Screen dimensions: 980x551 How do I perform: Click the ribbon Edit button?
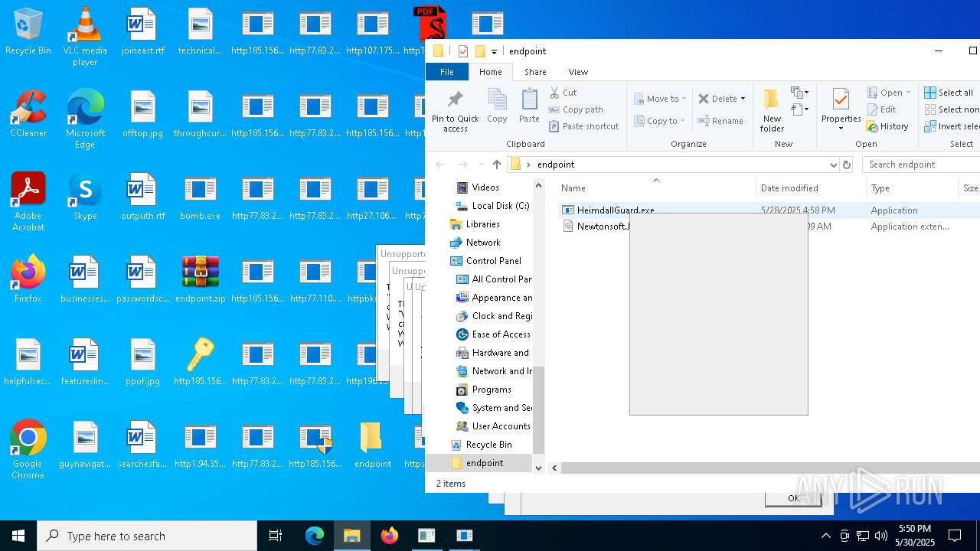(881, 109)
